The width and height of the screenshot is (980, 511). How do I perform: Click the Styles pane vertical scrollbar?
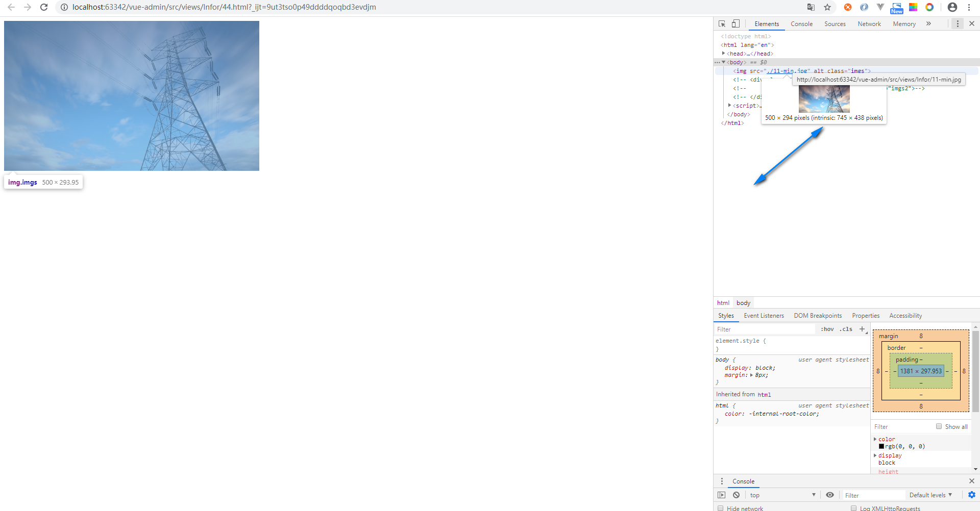pos(975,371)
